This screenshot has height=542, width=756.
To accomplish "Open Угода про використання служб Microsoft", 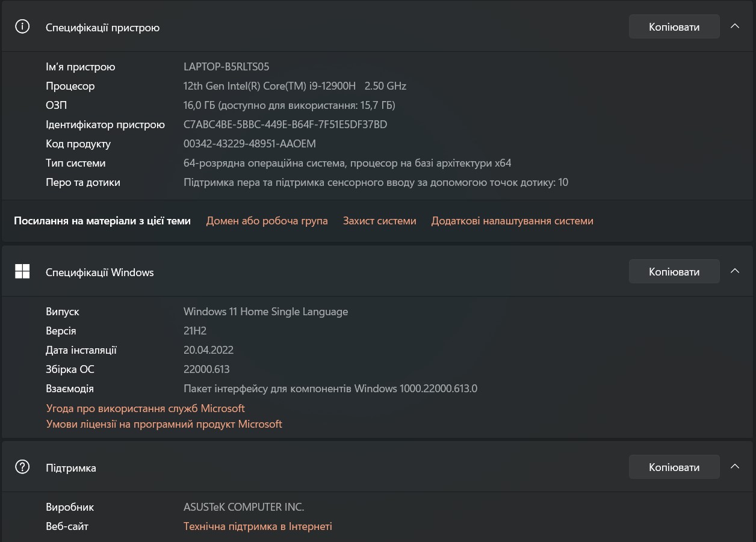I will pos(145,408).
